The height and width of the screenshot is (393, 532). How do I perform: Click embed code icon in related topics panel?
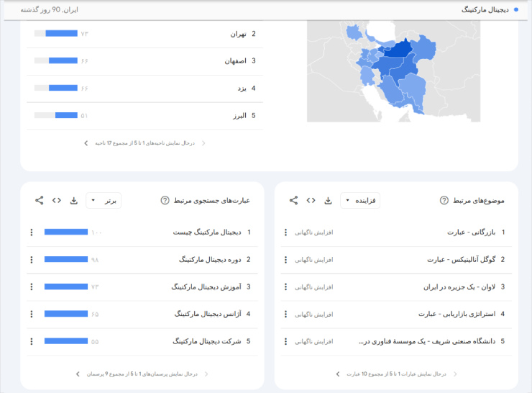[311, 200]
